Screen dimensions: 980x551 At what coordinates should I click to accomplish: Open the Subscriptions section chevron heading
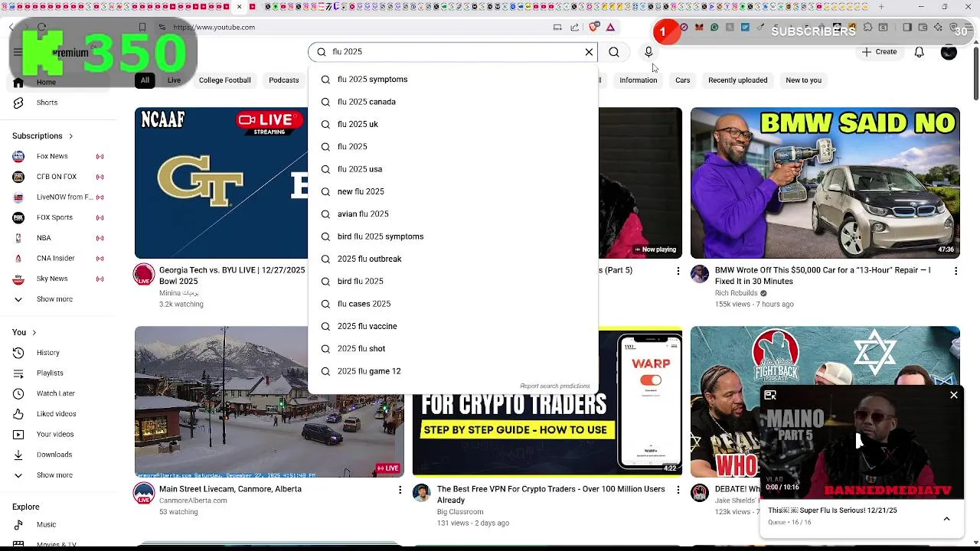click(x=43, y=136)
